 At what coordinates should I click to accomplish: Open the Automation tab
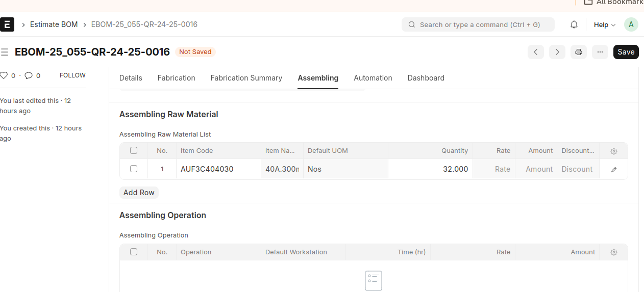(373, 78)
